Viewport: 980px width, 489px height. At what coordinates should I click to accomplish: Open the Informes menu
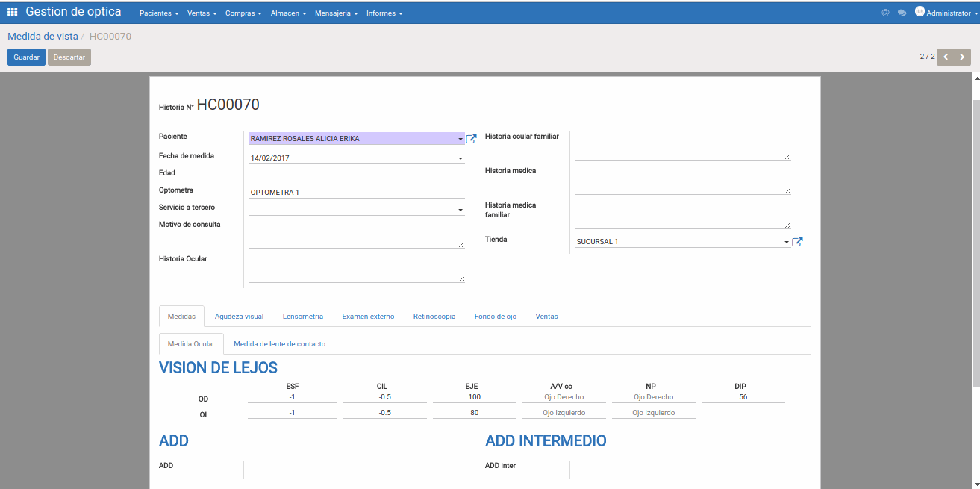[x=384, y=13]
